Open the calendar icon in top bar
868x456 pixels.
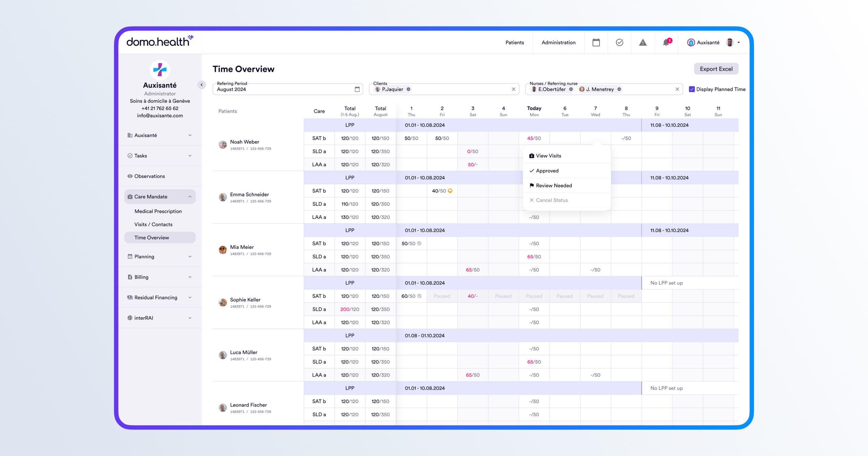pos(596,42)
